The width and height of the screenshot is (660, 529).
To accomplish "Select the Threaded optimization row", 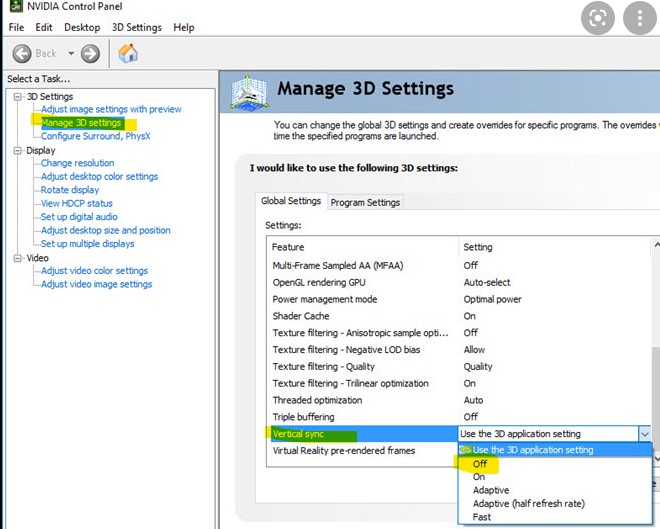I will (459, 400).
